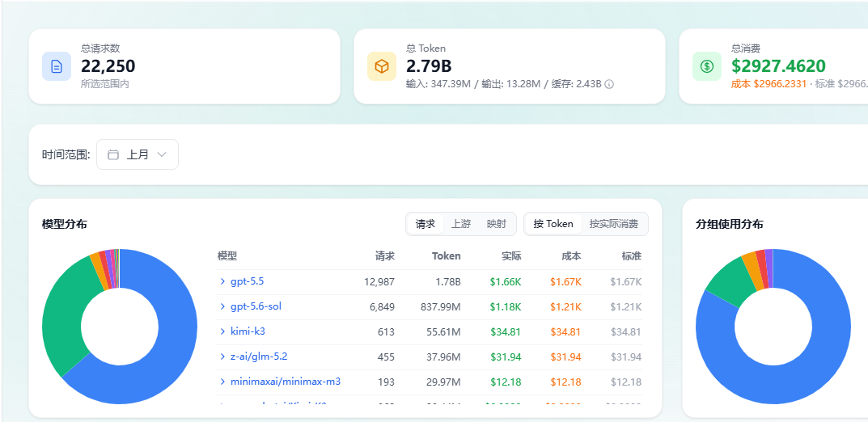Click the 实际 column header
The height and width of the screenshot is (422, 868).
point(511,256)
